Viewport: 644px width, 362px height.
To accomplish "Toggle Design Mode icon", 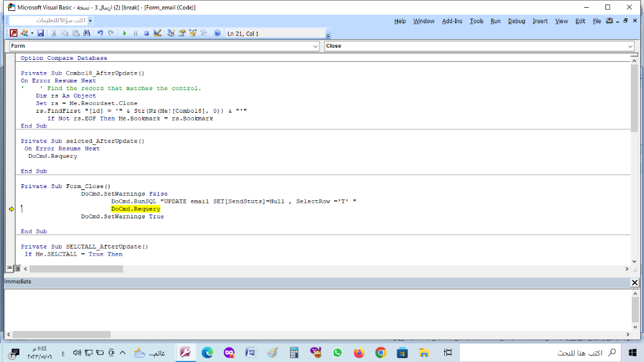I will point(157,33).
